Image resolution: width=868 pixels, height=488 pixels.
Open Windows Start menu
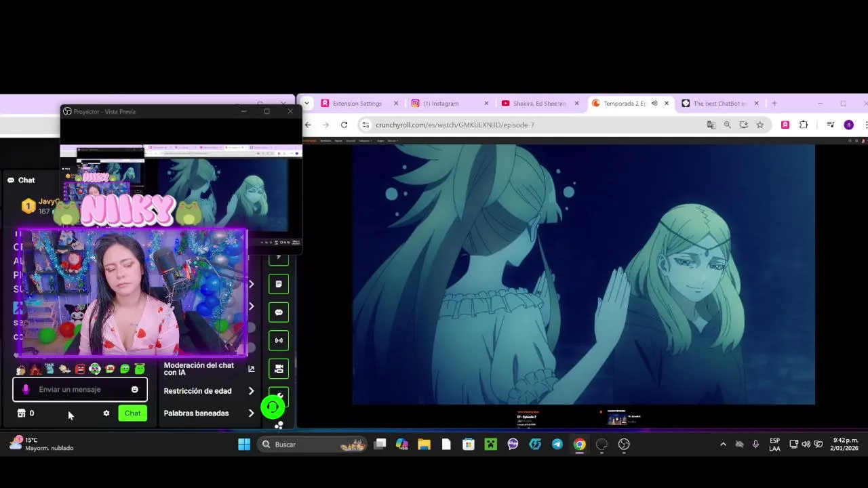click(244, 445)
